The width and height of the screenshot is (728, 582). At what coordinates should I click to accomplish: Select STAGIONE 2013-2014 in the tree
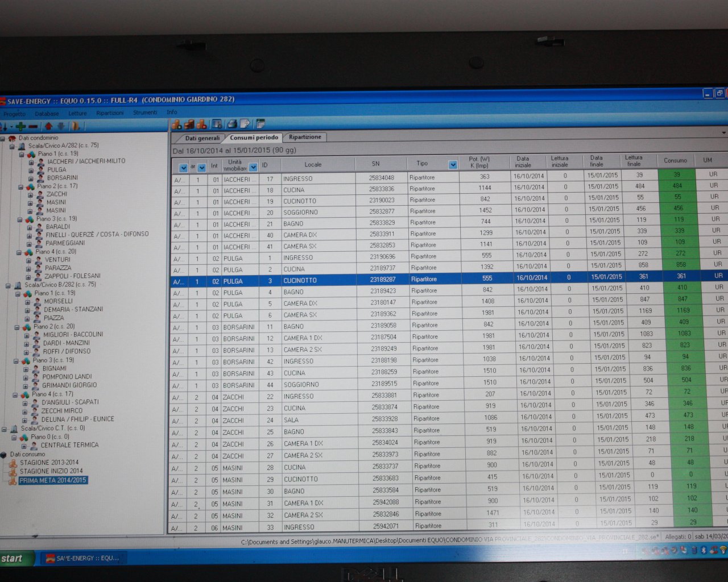(49, 463)
